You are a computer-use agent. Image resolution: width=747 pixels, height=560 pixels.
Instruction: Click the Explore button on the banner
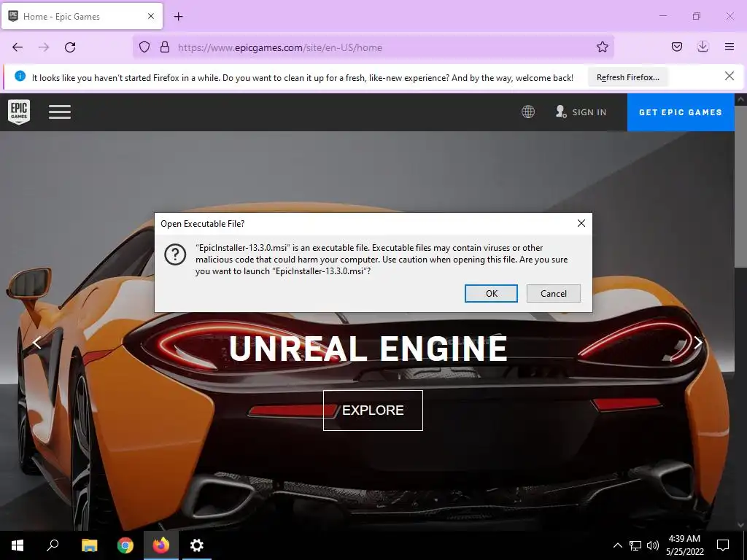373,411
